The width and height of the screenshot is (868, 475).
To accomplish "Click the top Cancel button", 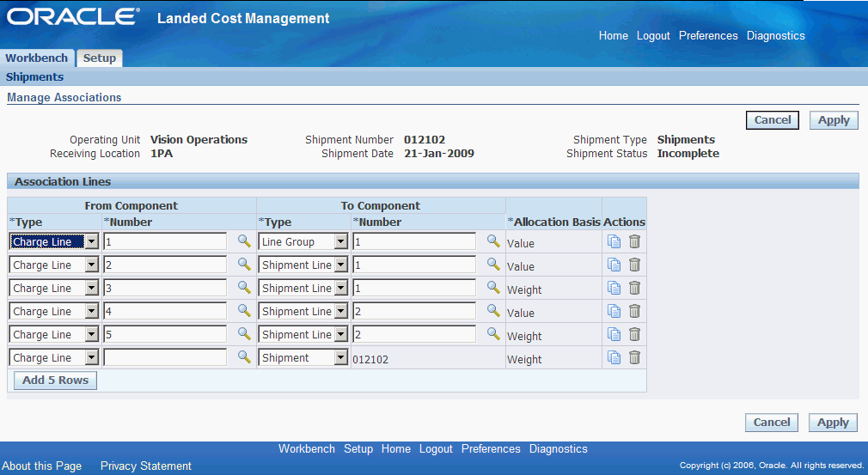I will tap(773, 120).
